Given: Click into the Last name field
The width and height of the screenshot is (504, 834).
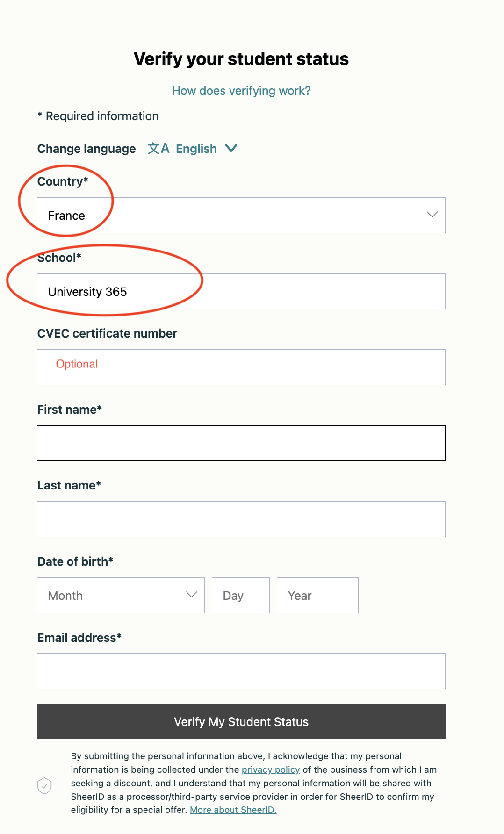Looking at the screenshot, I should point(241,519).
